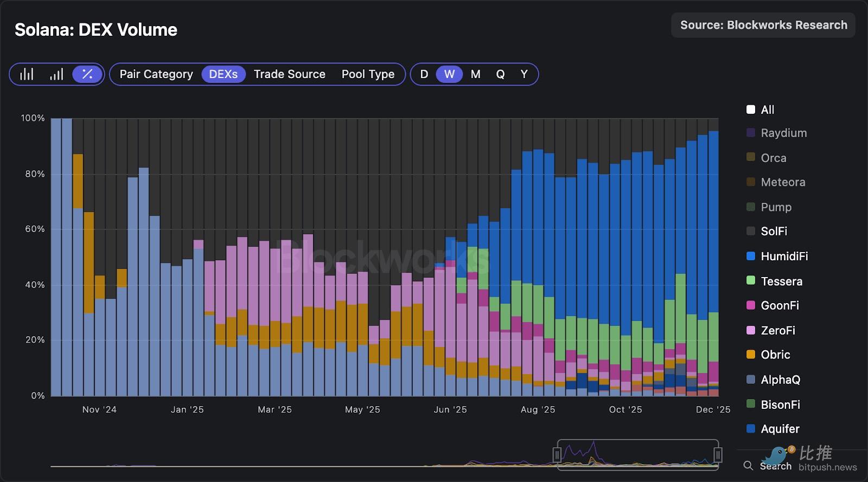The width and height of the screenshot is (868, 482).
Task: Switch to the Pair Category tab
Action: click(x=156, y=74)
